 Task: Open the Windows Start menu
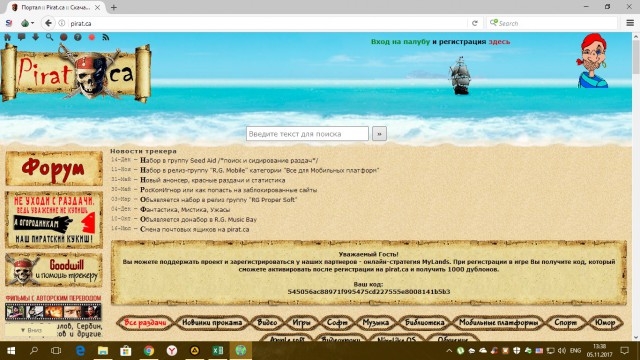11,351
